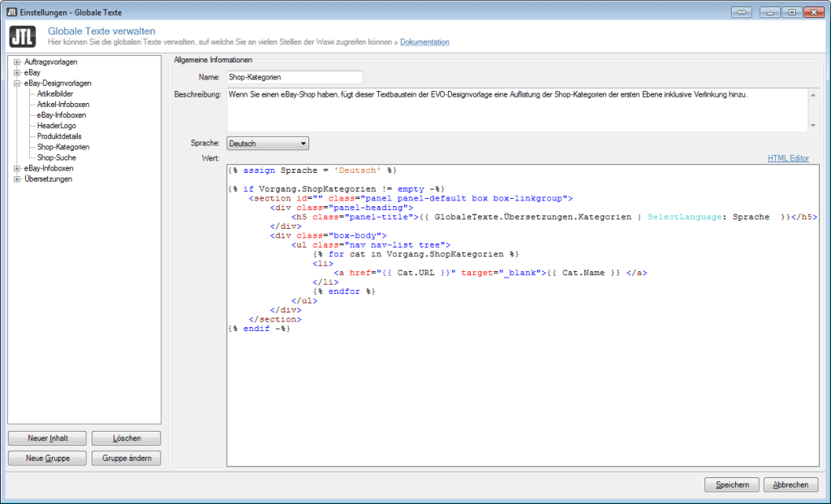Open the Sprache dropdown
This screenshot has height=504, width=831.
(x=267, y=144)
